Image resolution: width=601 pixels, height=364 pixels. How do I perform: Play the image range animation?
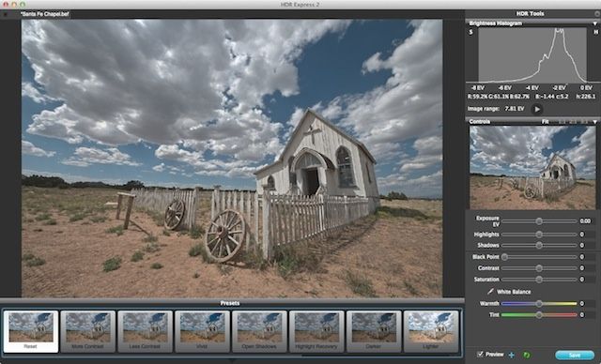(537, 109)
